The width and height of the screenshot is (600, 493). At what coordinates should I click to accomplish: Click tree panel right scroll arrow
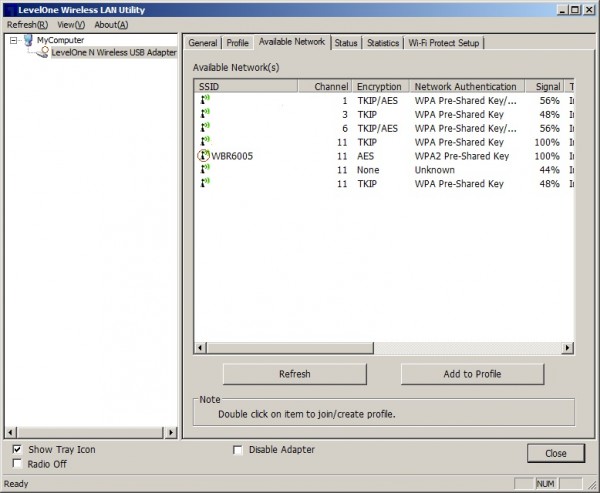[171, 433]
